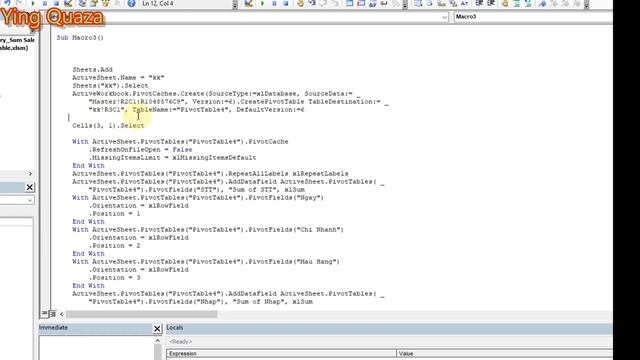
Task: Open Debug toolbar options arrow
Action: tap(405, 4)
